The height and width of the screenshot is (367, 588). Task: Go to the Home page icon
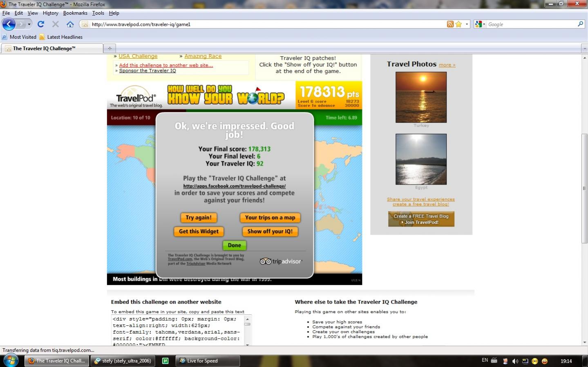tap(70, 24)
